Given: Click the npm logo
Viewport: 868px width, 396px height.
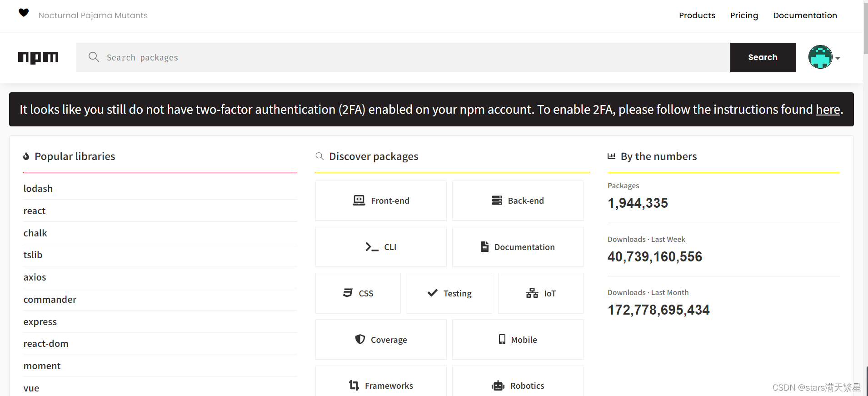Looking at the screenshot, I should click(x=38, y=57).
